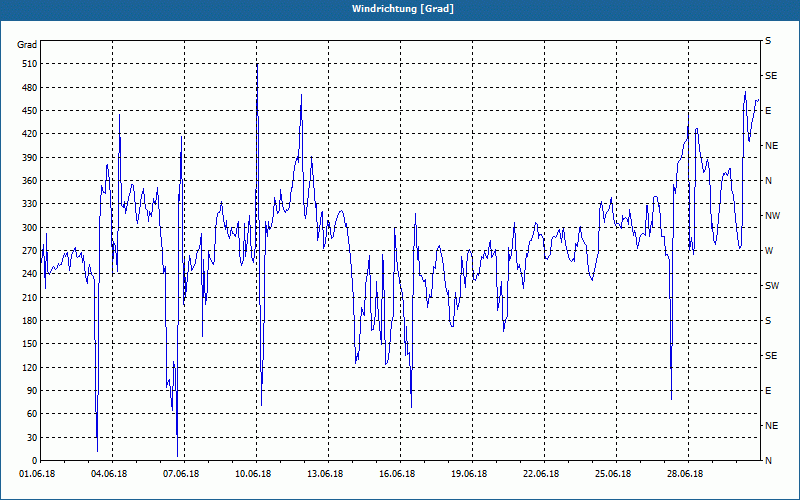This screenshot has width=800, height=500.
Task: Click the S compass label level with 180
Action: [768, 321]
